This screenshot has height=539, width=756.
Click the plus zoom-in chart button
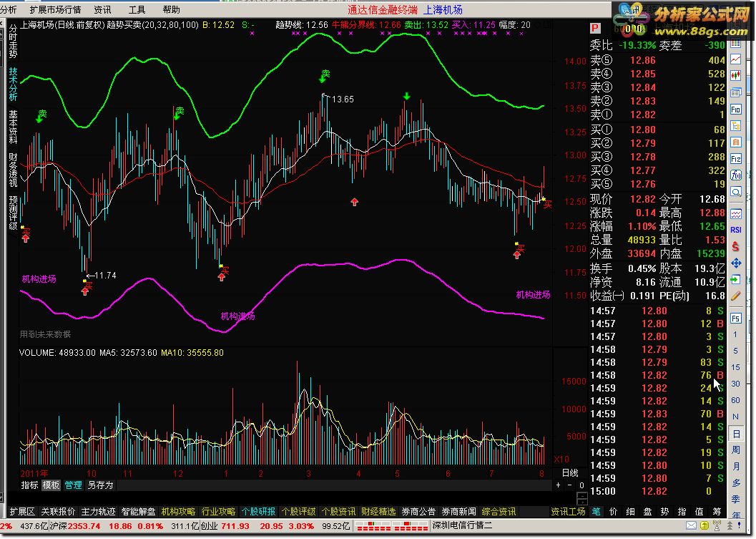pyautogui.click(x=559, y=485)
